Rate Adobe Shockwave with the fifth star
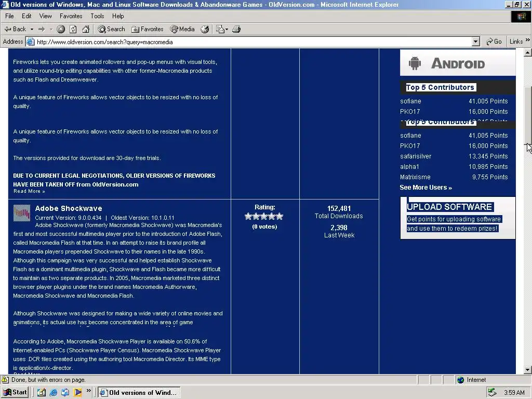 280,216
